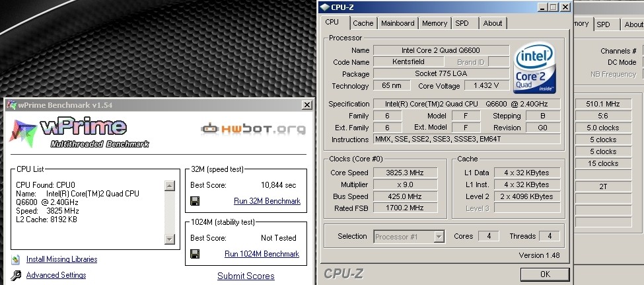This screenshot has height=285, width=644.
Task: Click the Revision value G0
Action: click(x=542, y=128)
